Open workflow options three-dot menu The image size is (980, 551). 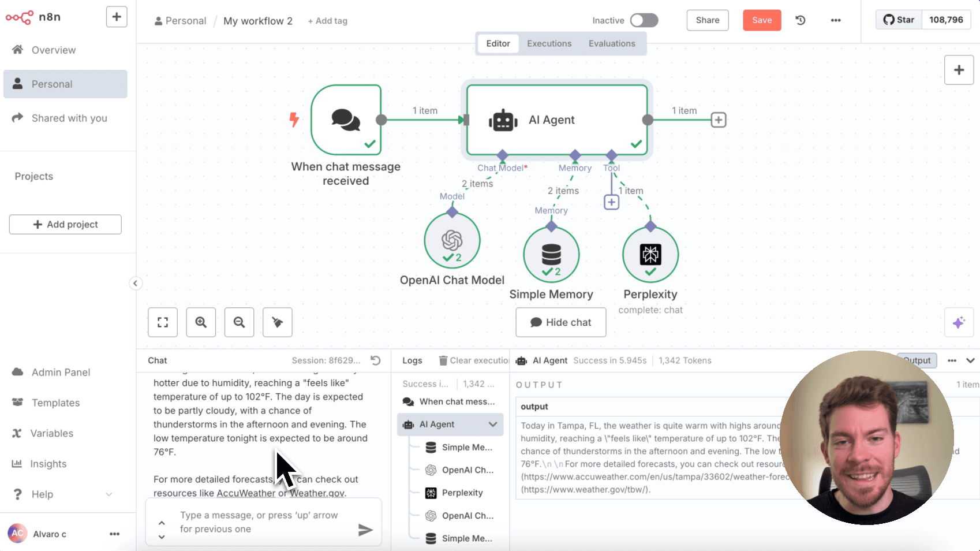836,20
